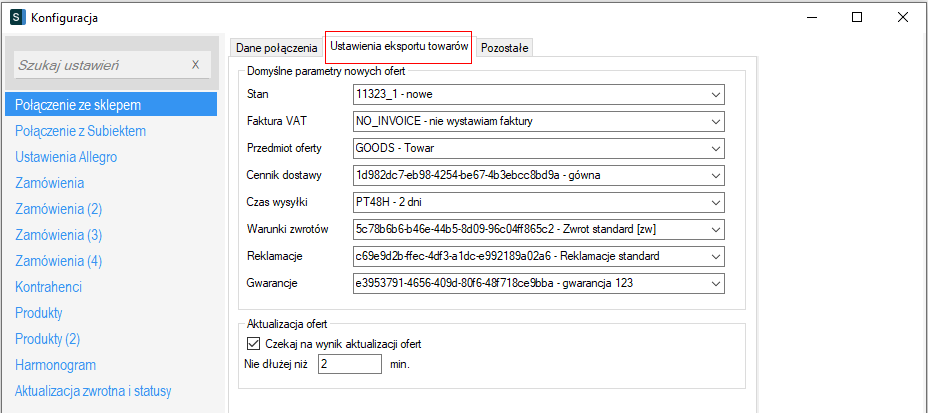Toggle 'Czekaj na wynik aktualizacji ofert' checkbox
The height and width of the screenshot is (413, 928).
click(252, 344)
